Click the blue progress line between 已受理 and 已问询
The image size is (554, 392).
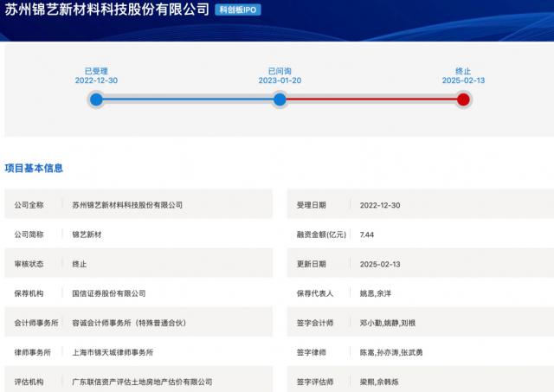coord(188,100)
